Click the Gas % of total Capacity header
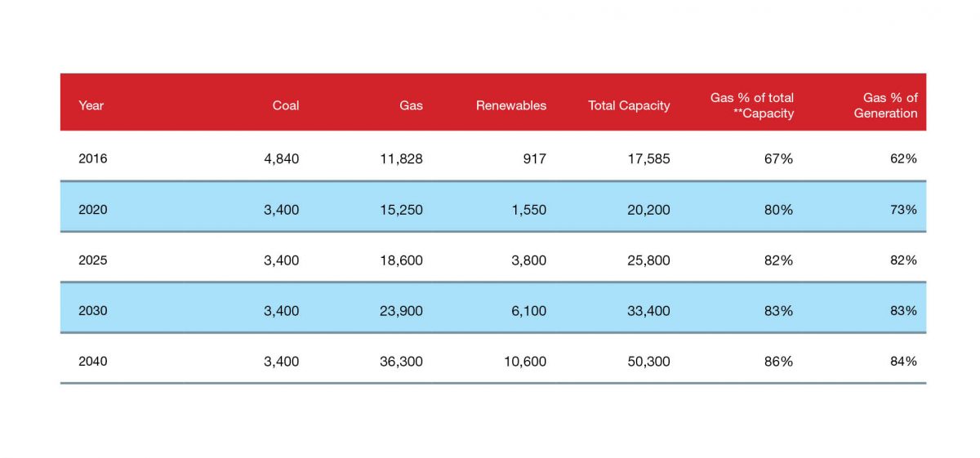980x458 pixels. 752,105
